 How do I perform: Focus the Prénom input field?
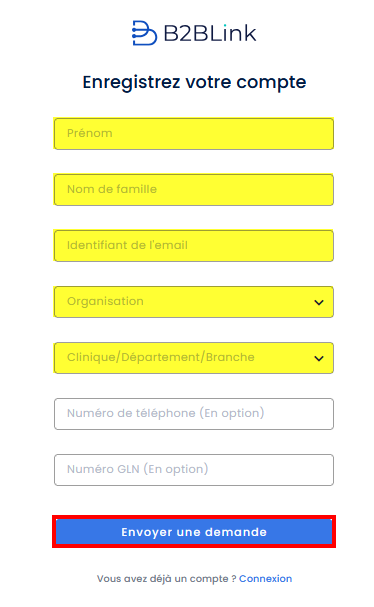[194, 134]
